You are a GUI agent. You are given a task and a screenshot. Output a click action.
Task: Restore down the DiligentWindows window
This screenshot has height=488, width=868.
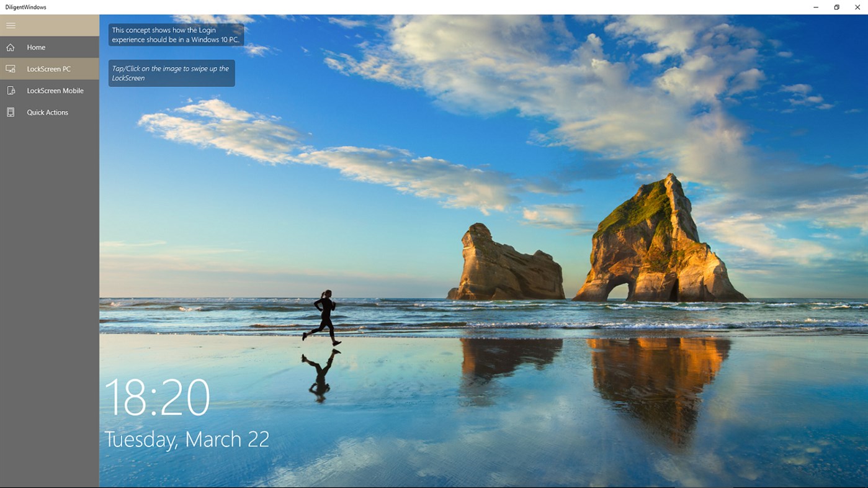point(836,7)
